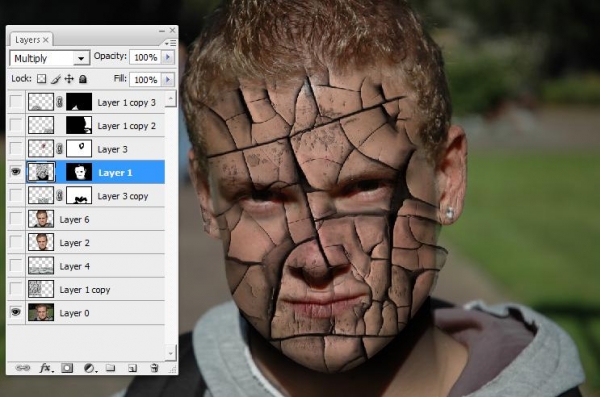Open the Opacity slider arrow
The width and height of the screenshot is (600, 397).
click(x=168, y=57)
